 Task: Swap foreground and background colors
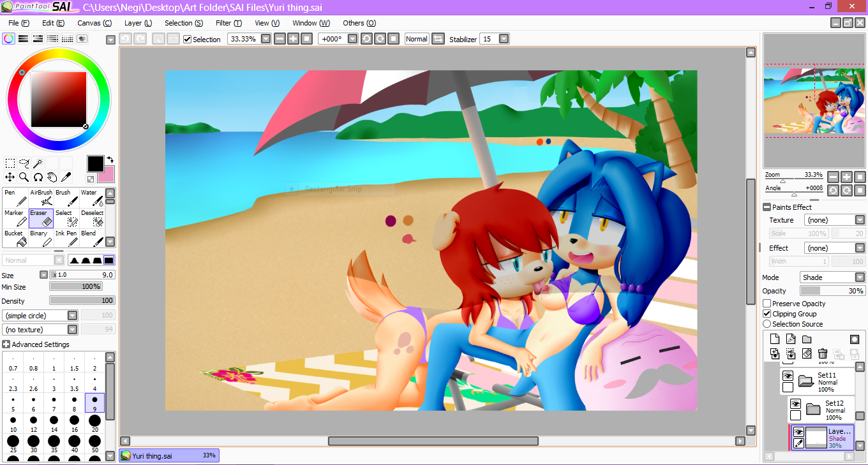(110, 159)
